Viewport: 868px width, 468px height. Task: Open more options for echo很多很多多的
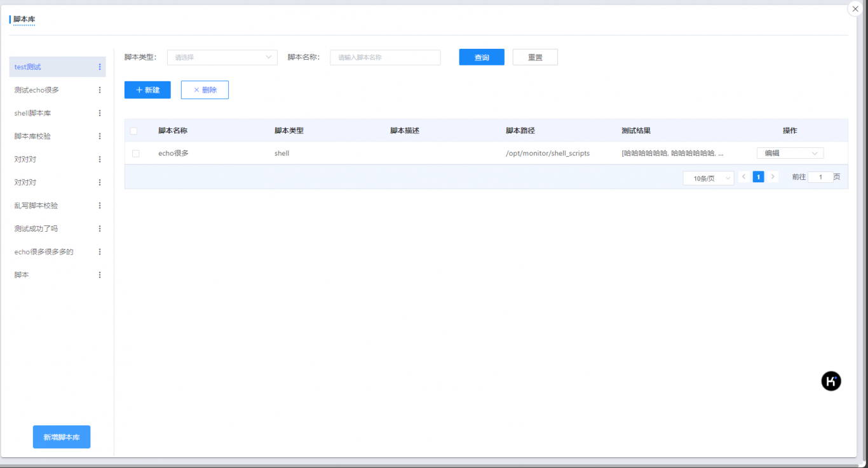100,251
